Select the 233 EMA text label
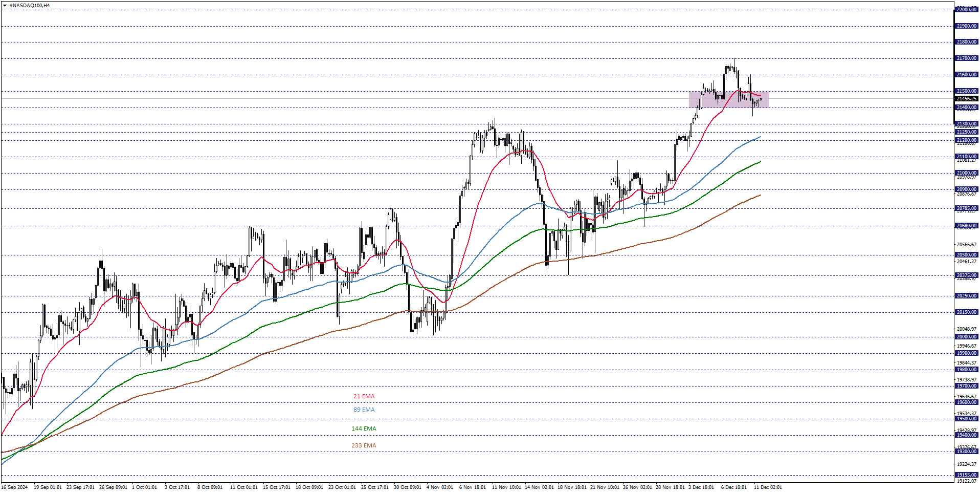Screen dimensions: 980x493 click(364, 445)
